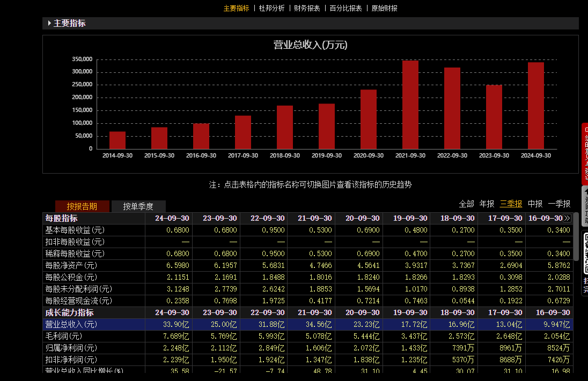Click 归属净利润(元) indicator name
Viewport: 588px width, 381px height.
point(71,348)
